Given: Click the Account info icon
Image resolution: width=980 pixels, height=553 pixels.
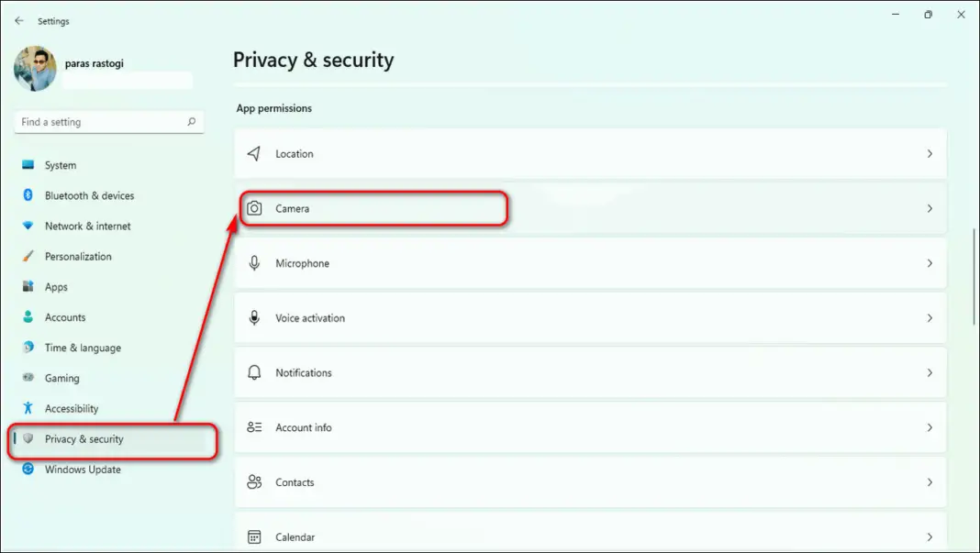Looking at the screenshot, I should pyautogui.click(x=254, y=427).
